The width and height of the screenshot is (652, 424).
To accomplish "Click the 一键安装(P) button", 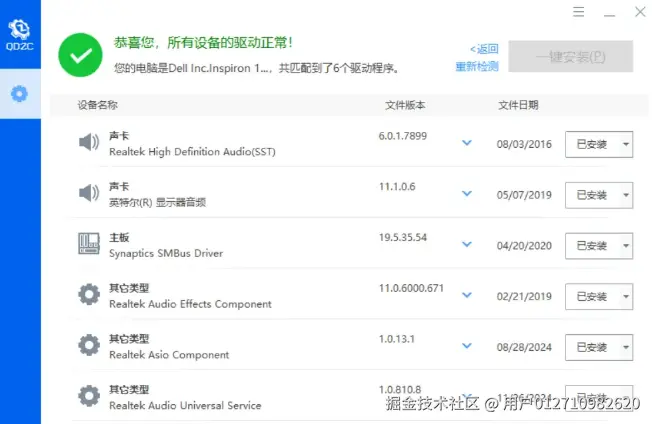I will click(570, 57).
